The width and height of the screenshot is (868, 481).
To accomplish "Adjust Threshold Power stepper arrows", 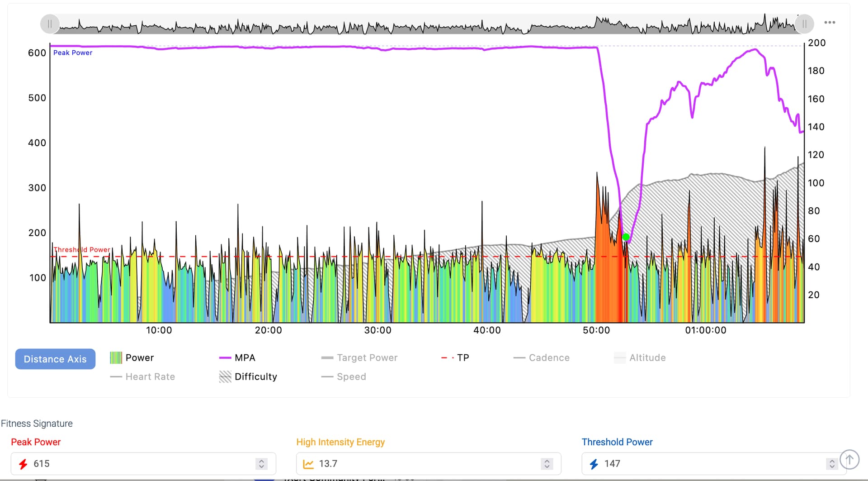I will (831, 464).
